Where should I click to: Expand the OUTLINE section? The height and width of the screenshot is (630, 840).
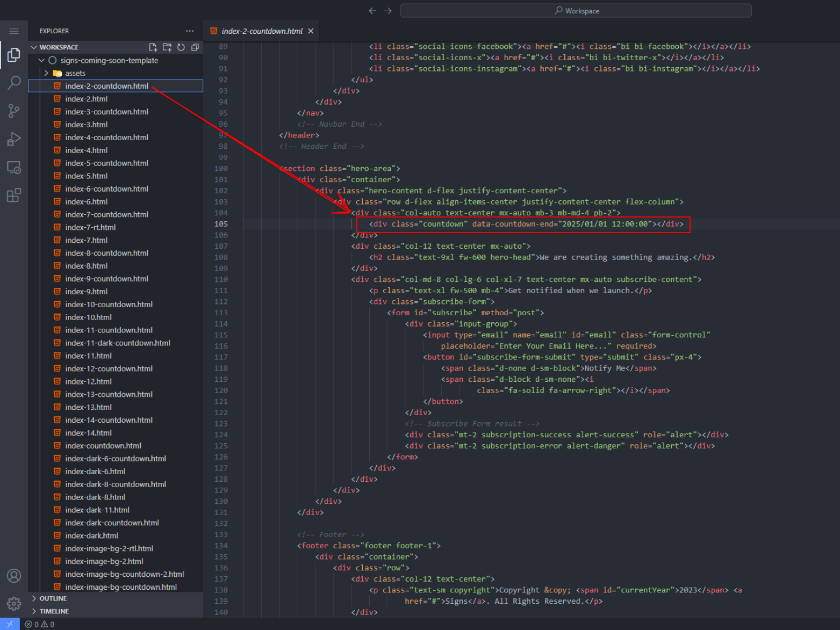(x=53, y=598)
